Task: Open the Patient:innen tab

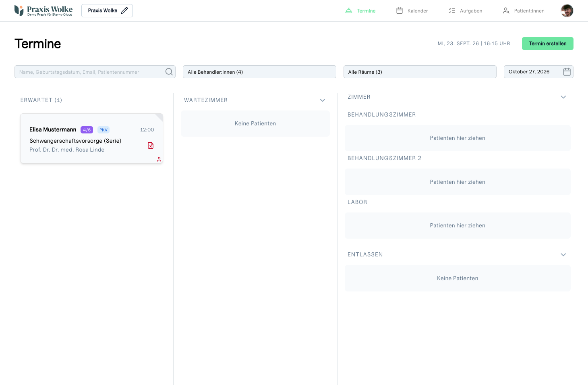Action: click(524, 11)
